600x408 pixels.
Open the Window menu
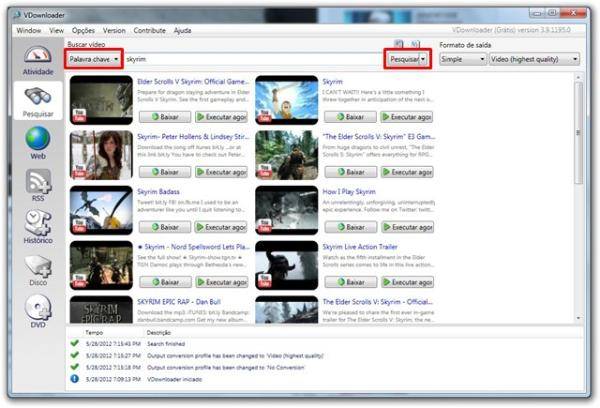pos(29,30)
